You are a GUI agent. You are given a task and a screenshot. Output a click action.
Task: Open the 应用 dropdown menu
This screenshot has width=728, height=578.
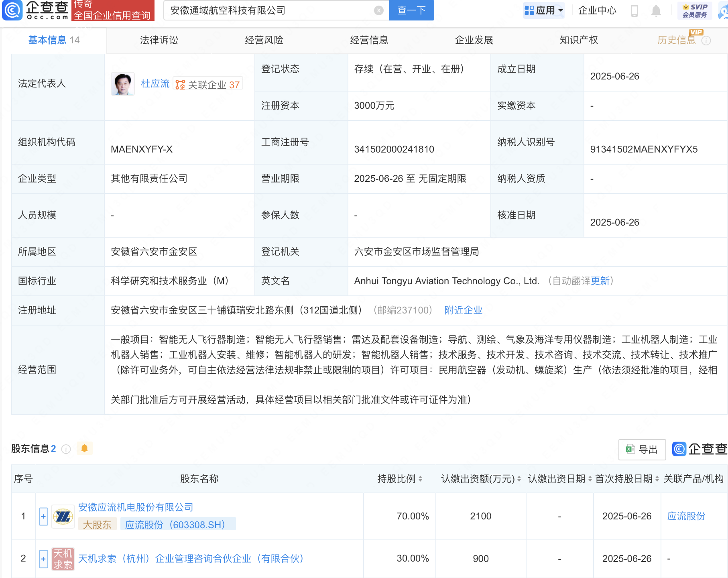pyautogui.click(x=544, y=10)
